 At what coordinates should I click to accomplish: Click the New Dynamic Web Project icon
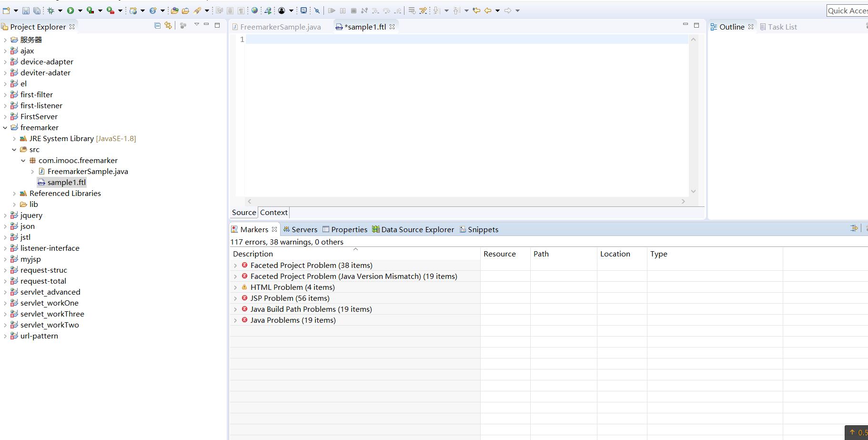coord(133,10)
